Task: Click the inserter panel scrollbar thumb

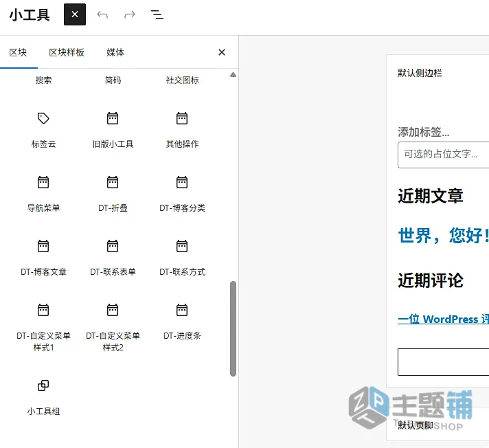Action: tap(233, 329)
